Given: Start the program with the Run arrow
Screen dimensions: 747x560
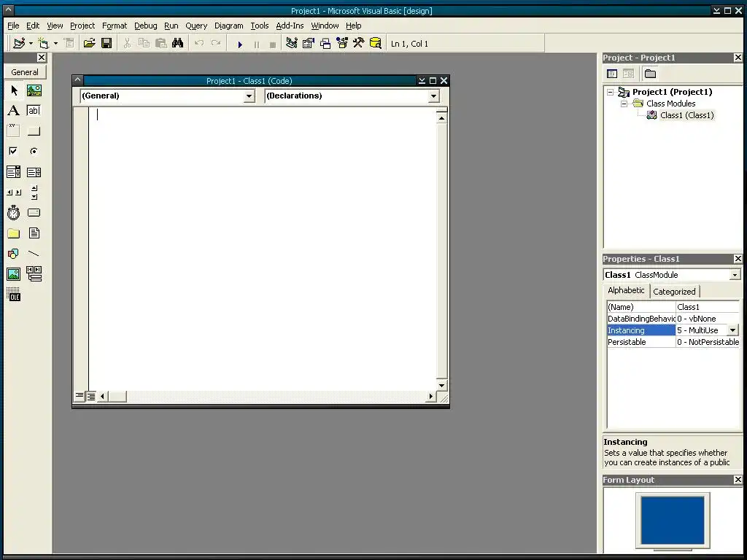Looking at the screenshot, I should (x=240, y=44).
